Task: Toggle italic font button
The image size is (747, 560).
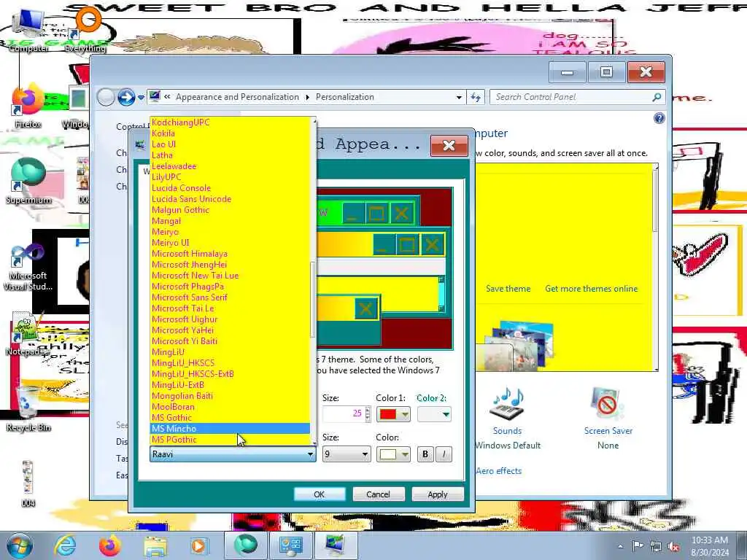Action: click(444, 454)
